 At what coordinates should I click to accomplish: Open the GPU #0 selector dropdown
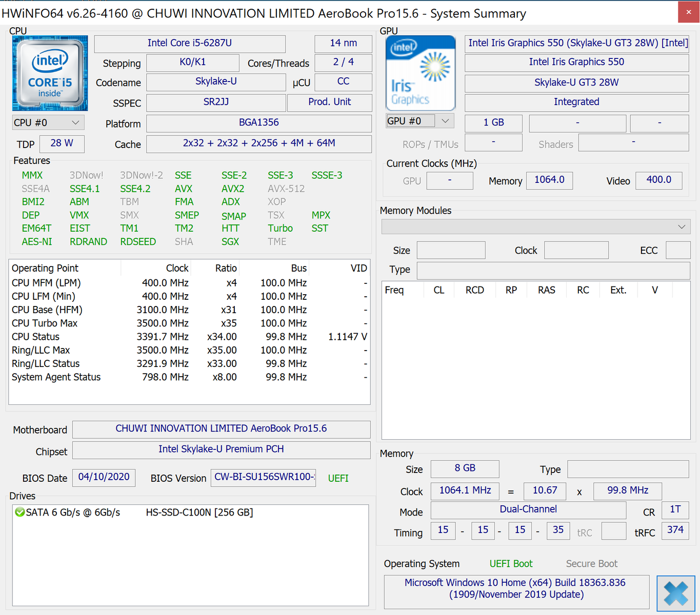pyautogui.click(x=419, y=121)
